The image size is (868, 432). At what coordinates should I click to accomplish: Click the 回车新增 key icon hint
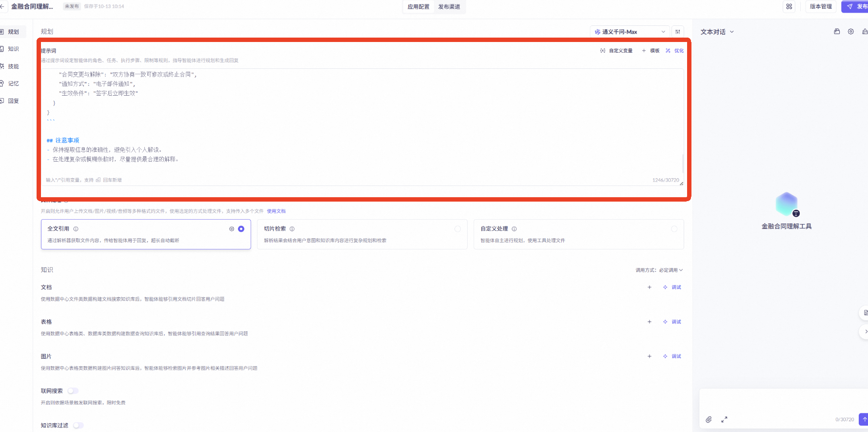click(98, 180)
